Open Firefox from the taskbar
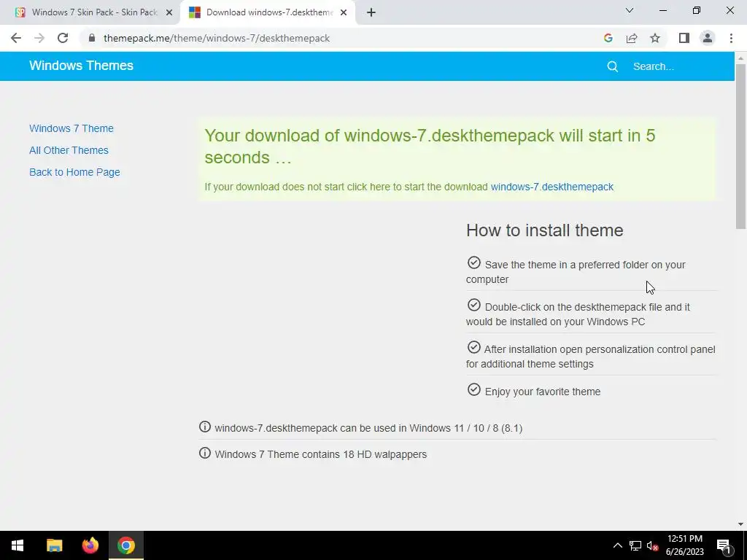This screenshot has height=560, width=747. 90,545
